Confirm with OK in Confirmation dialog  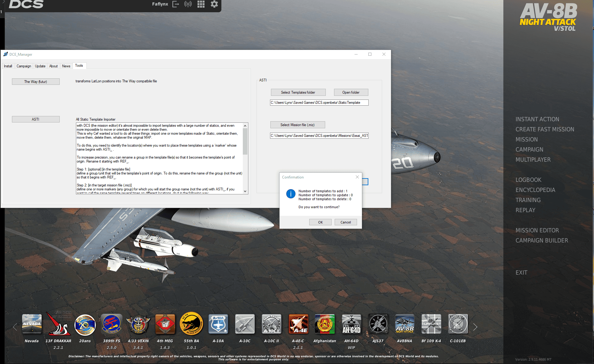click(x=320, y=222)
